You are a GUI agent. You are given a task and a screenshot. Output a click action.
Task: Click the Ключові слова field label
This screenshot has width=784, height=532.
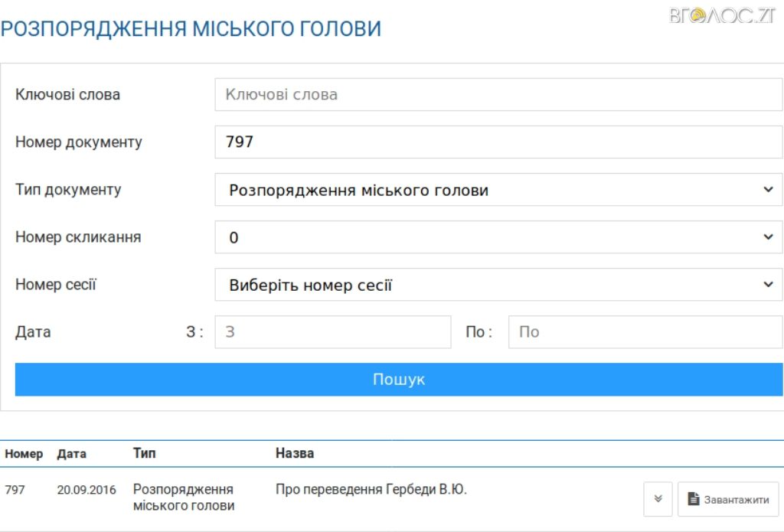tap(67, 95)
